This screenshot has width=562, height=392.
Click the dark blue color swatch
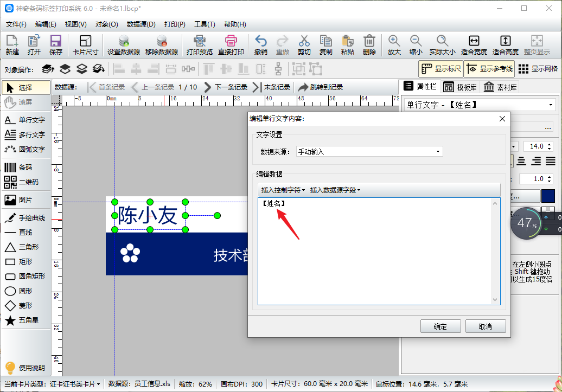[548, 196]
